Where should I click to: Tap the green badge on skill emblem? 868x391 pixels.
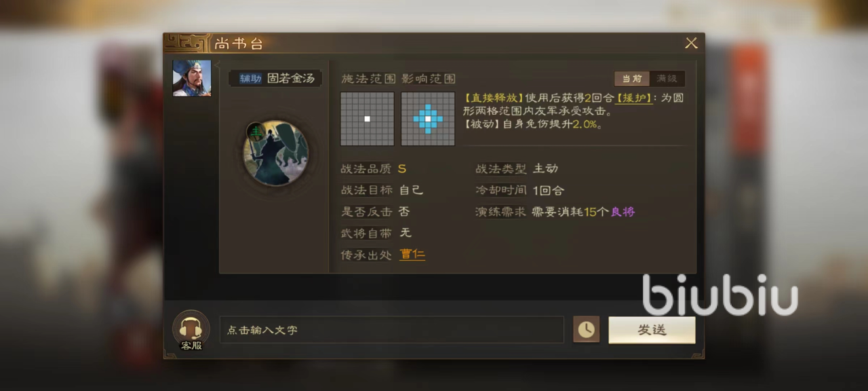[x=255, y=131]
